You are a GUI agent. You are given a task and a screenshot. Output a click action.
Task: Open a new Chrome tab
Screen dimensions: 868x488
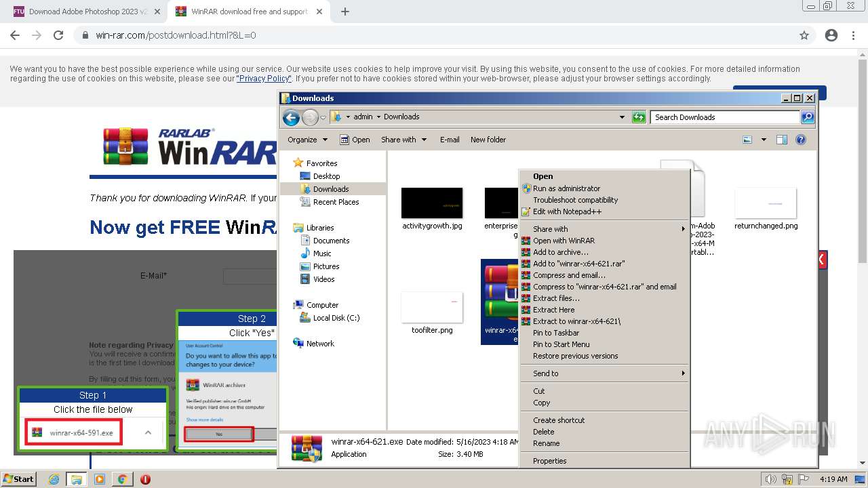tap(345, 12)
